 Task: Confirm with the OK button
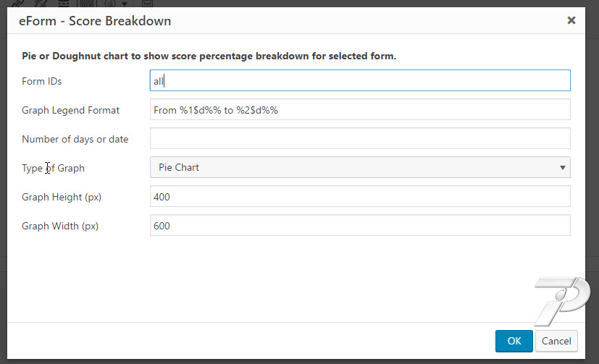click(514, 341)
